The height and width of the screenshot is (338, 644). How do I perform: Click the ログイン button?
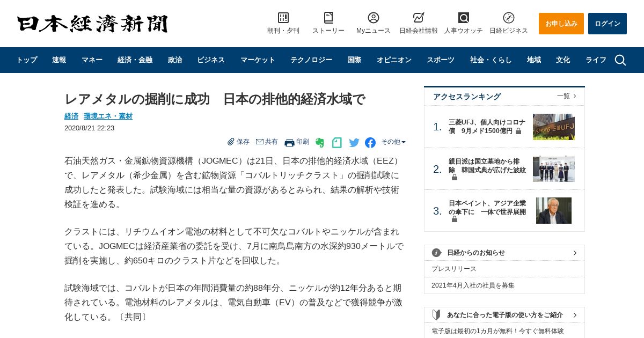[608, 24]
